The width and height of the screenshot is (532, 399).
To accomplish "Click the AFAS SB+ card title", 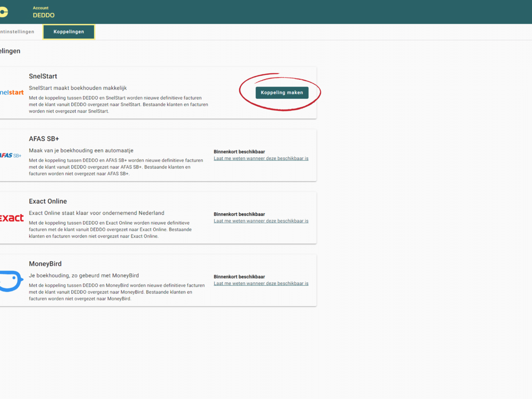I will pyautogui.click(x=44, y=139).
